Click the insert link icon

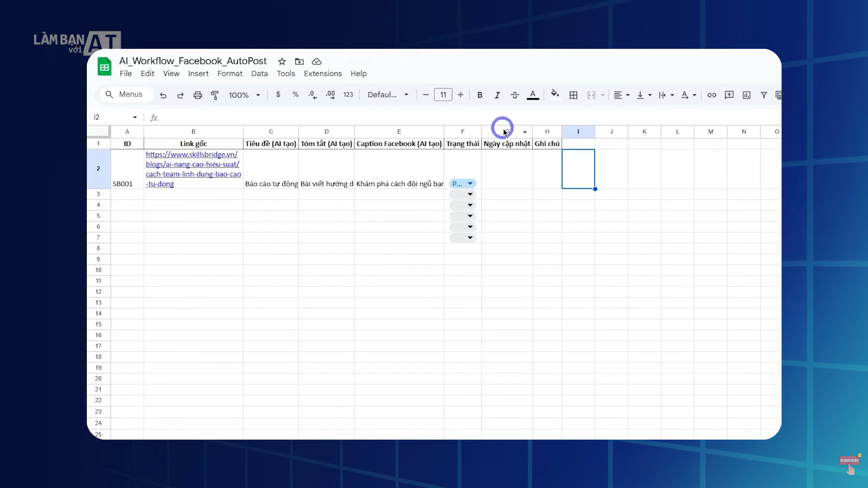pos(711,95)
